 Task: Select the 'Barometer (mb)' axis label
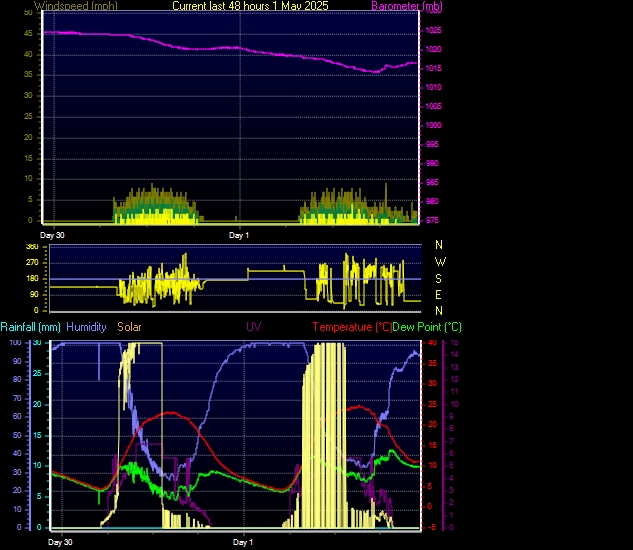[x=407, y=6]
